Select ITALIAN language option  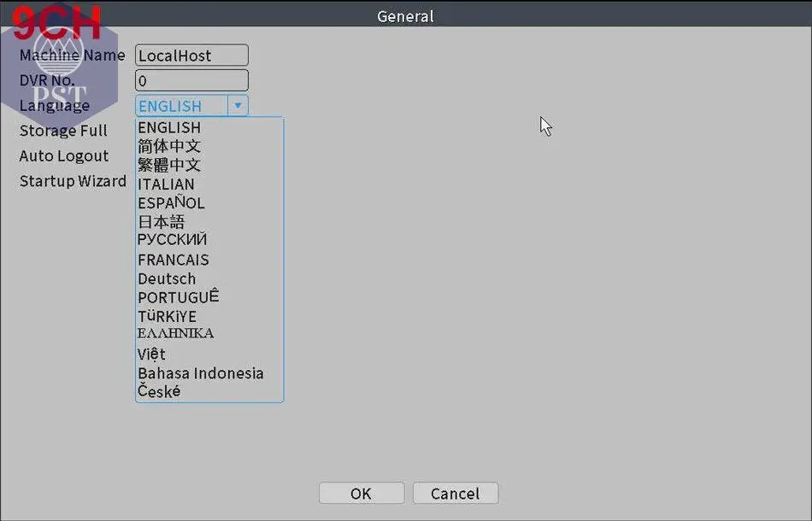coord(166,184)
